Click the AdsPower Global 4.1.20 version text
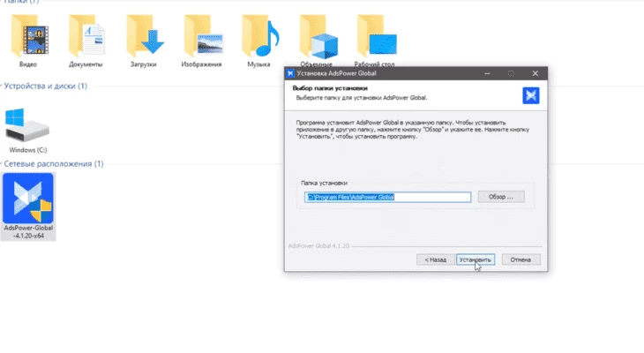The image size is (644, 353). (318, 245)
